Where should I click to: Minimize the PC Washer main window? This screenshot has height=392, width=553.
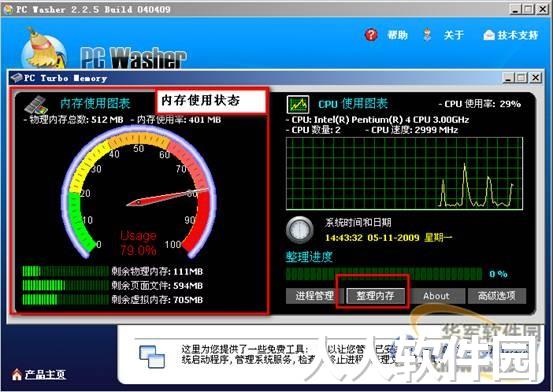515,9
